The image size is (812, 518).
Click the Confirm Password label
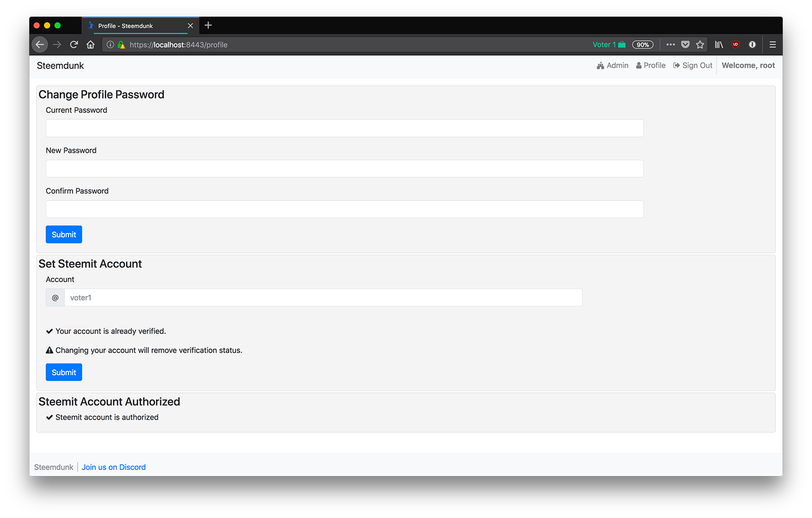(77, 191)
